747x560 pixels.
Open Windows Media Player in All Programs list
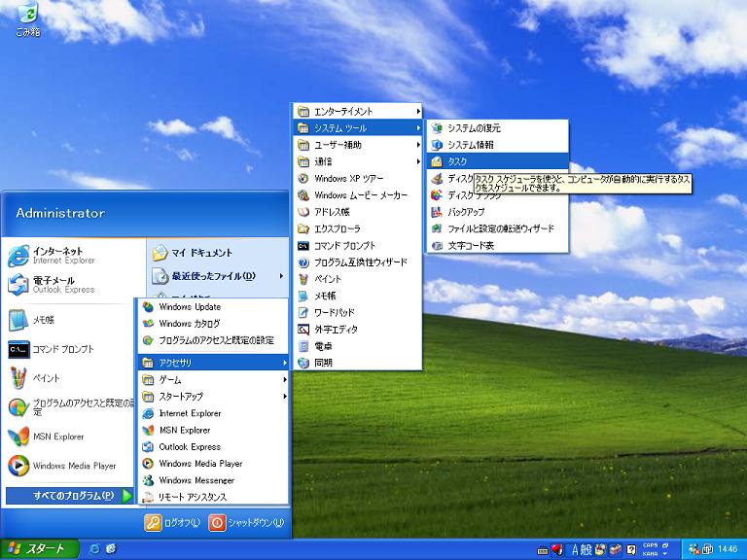point(213,464)
